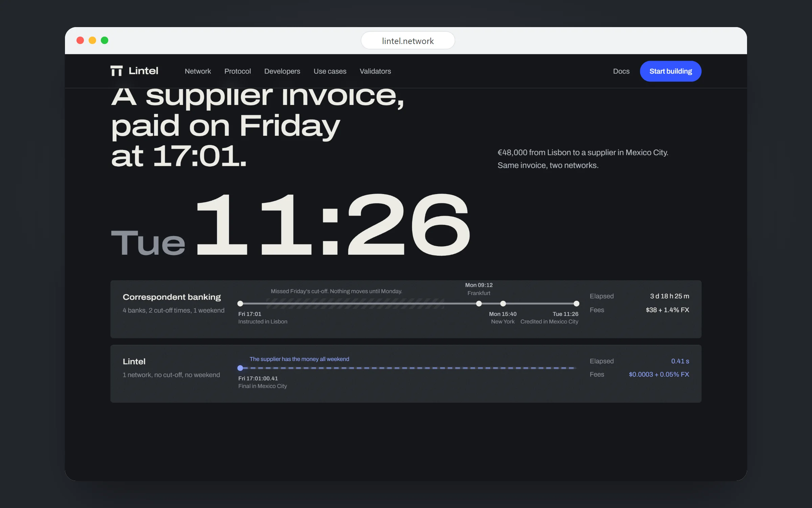Viewport: 812px width, 508px height.
Task: Open the Use cases page
Action: coord(330,71)
